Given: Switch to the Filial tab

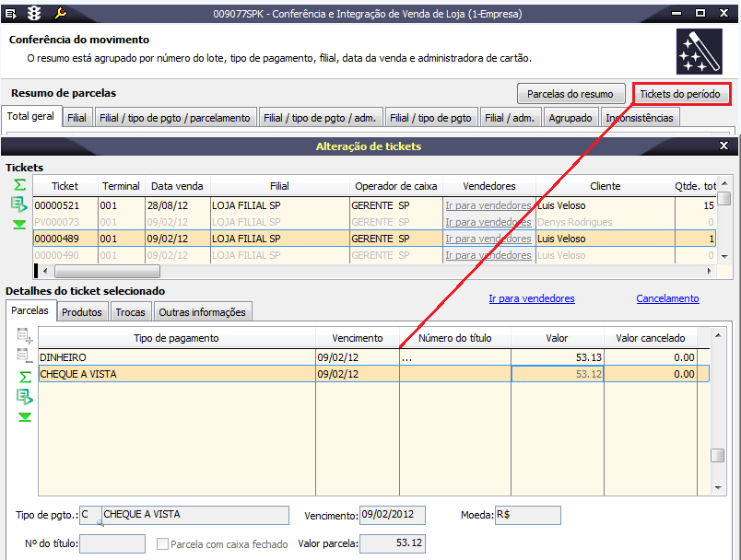Looking at the screenshot, I should [76, 118].
